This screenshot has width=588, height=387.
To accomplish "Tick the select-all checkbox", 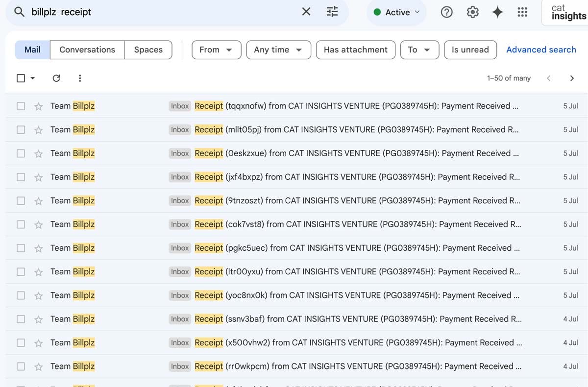I will click(x=21, y=78).
